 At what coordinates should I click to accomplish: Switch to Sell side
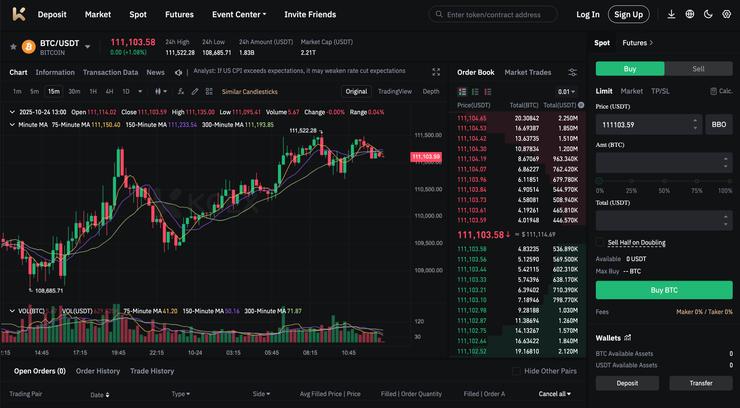pos(698,69)
